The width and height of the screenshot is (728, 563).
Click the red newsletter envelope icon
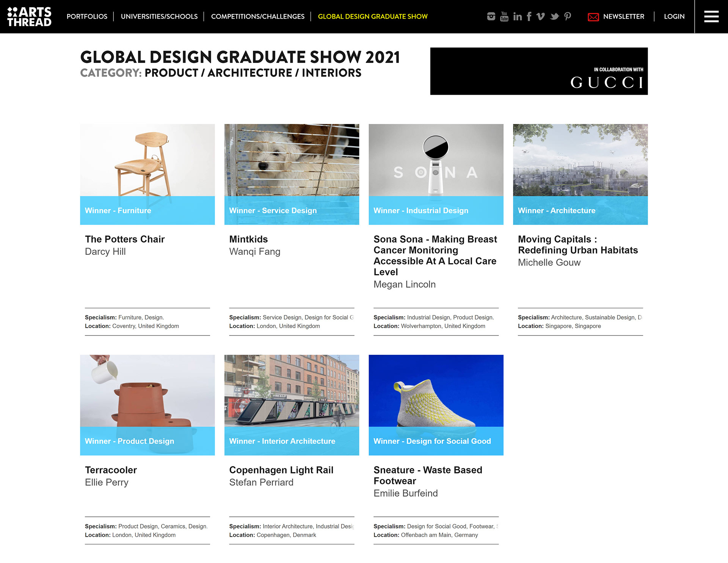[x=593, y=17]
